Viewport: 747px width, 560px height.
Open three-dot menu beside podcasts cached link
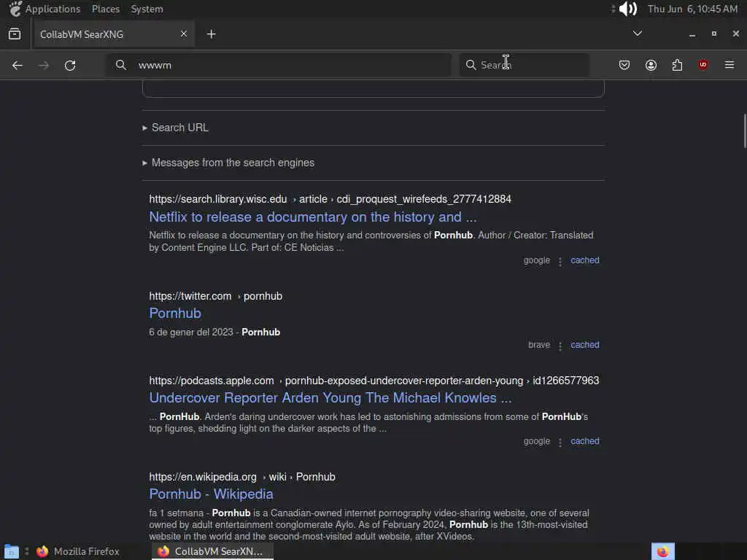coord(560,443)
